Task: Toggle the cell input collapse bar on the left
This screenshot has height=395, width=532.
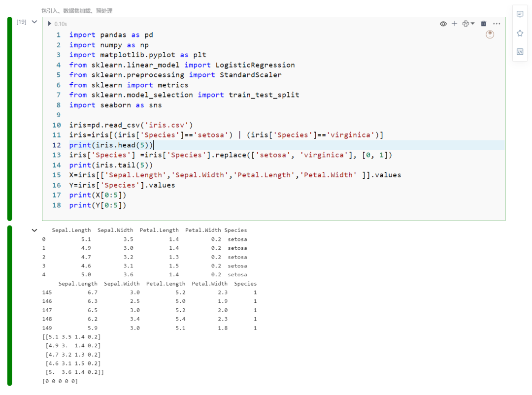Action: point(10,118)
